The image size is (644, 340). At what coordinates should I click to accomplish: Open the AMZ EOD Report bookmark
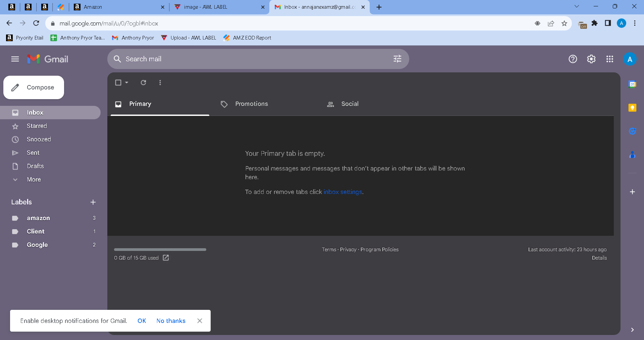(x=247, y=38)
